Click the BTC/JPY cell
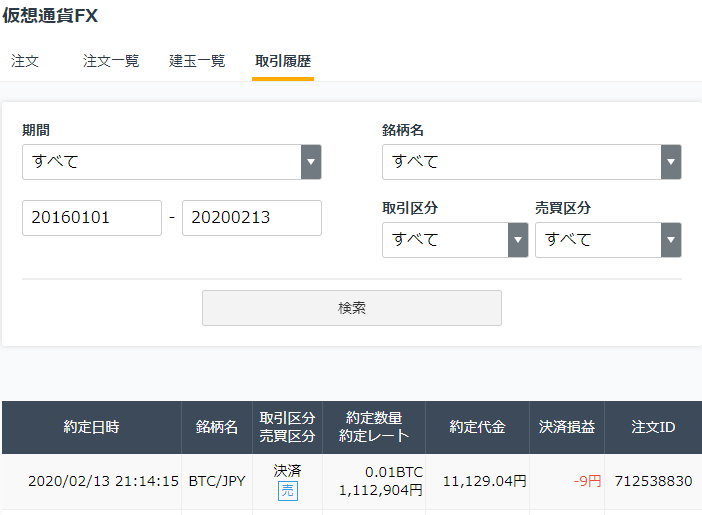The width and height of the screenshot is (702, 515). 217,481
